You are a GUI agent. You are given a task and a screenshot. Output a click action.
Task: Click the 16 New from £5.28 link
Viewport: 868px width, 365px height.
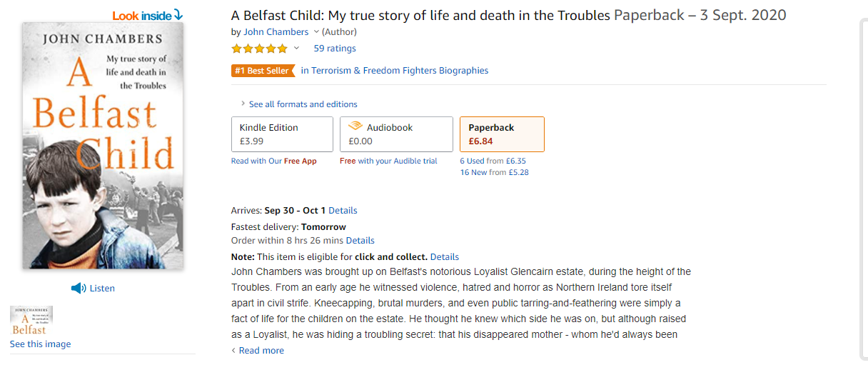494,172
